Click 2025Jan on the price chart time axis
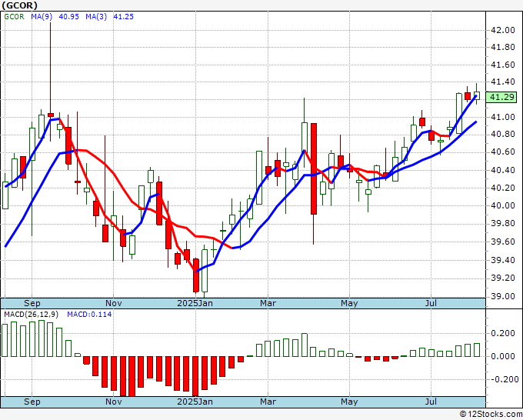This screenshot has height=420, width=523. coord(195,303)
